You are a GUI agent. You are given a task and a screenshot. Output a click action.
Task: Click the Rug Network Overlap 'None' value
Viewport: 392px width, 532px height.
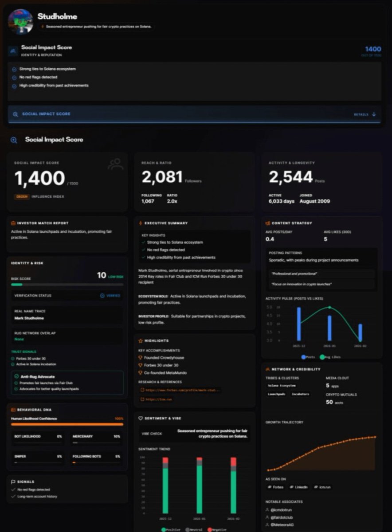(19, 339)
